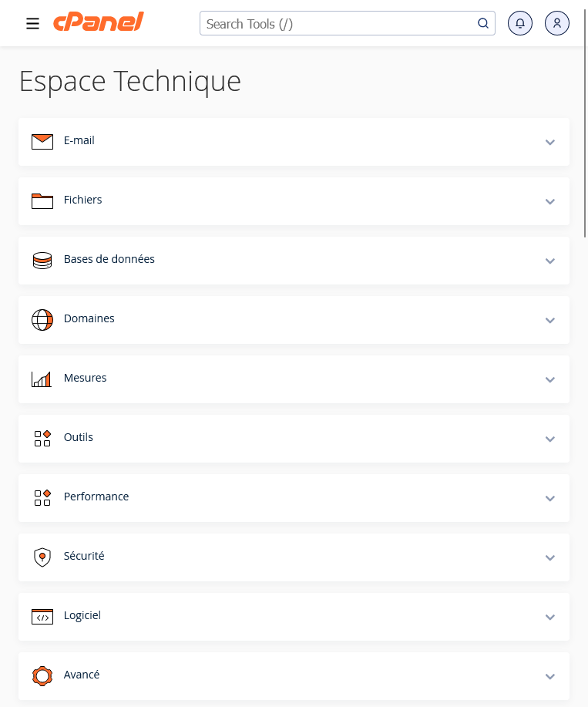588x707 pixels.
Task: Focus the Search Tools input field
Action: point(339,24)
